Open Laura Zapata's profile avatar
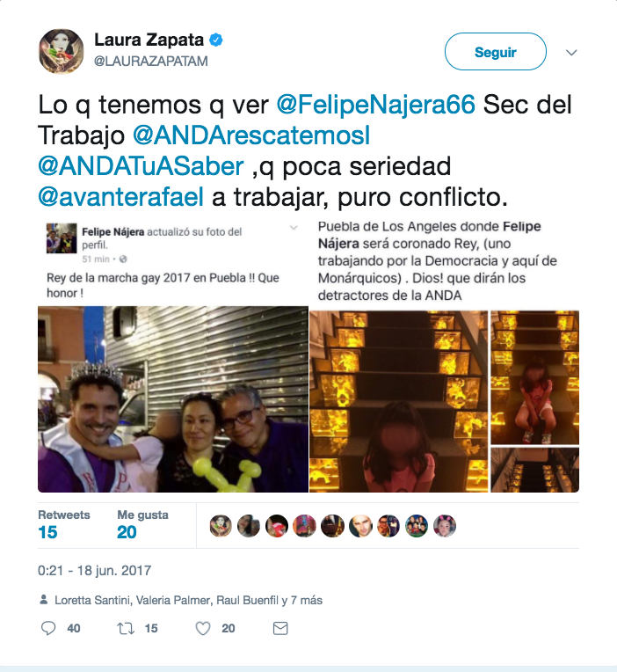This screenshot has width=617, height=672. click(x=62, y=51)
